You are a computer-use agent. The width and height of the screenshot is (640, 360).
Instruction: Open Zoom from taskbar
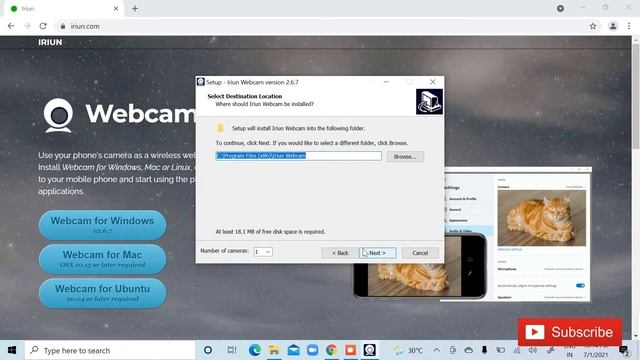click(x=312, y=350)
